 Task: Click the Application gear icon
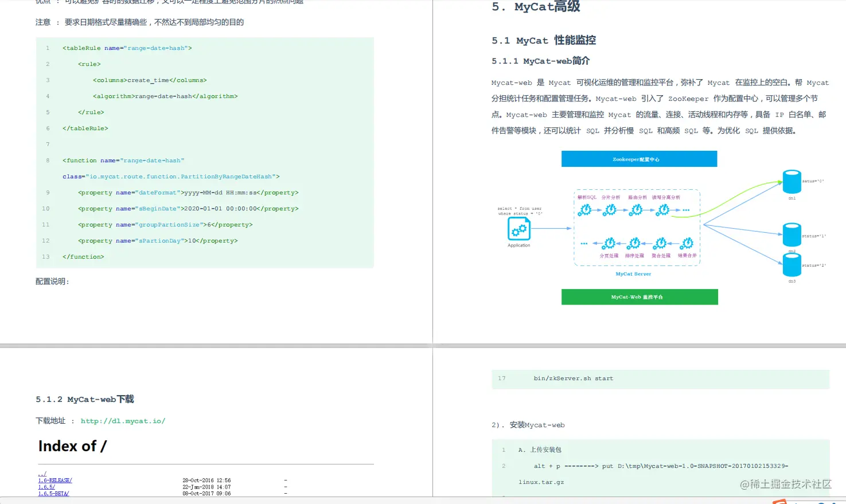(518, 228)
